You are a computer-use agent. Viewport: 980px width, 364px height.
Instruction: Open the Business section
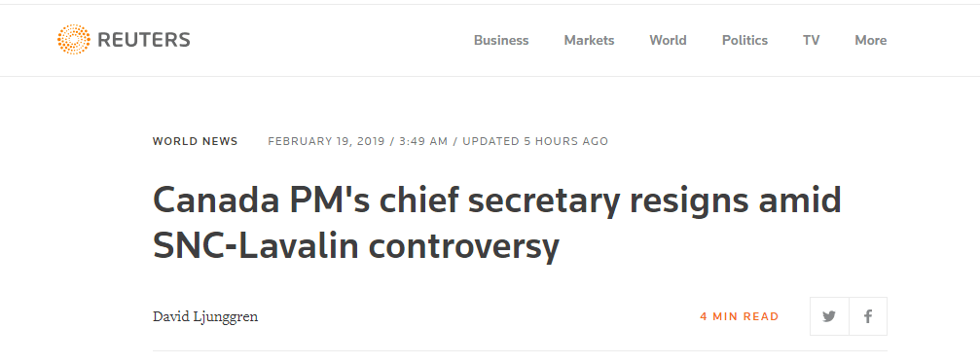[x=501, y=40]
